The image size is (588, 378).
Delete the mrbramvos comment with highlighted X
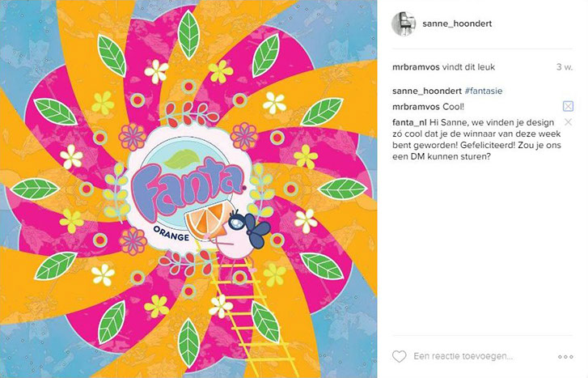(x=568, y=107)
